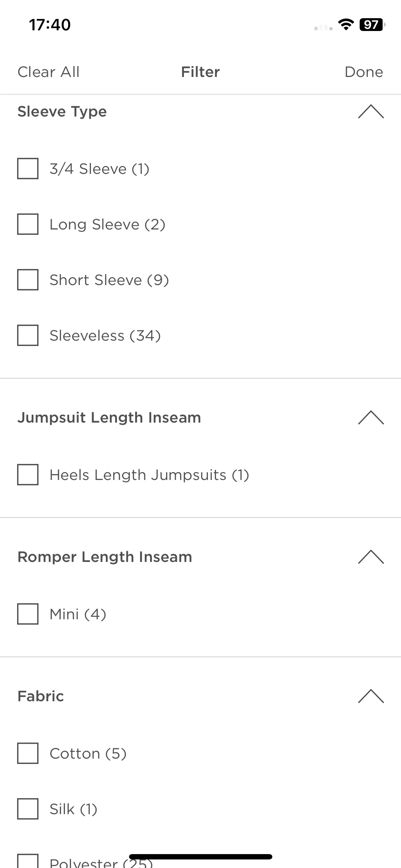This screenshot has height=868, width=401.
Task: Tap Done to apply filters
Action: click(x=364, y=72)
